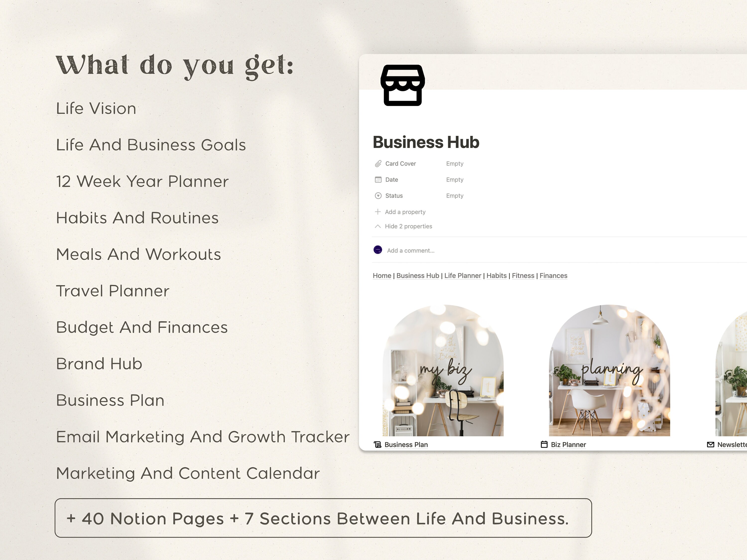Open the Finances page link
This screenshot has width=747, height=560.
[x=553, y=276]
